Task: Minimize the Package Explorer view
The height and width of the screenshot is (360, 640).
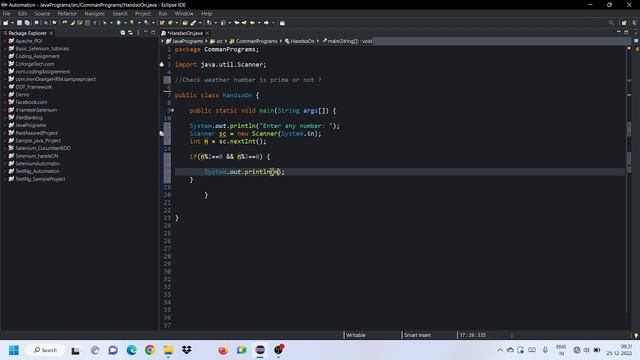Action: (145, 32)
